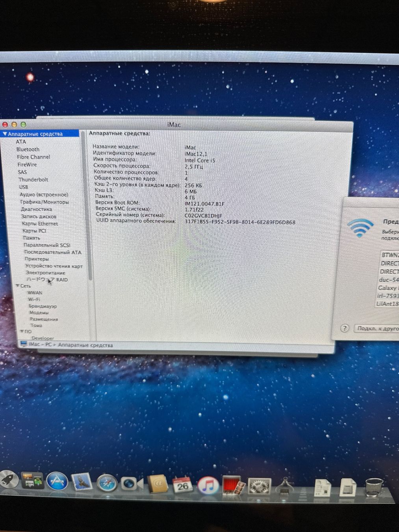
Task: Choose the Galaxy network in list
Action: 388,288
